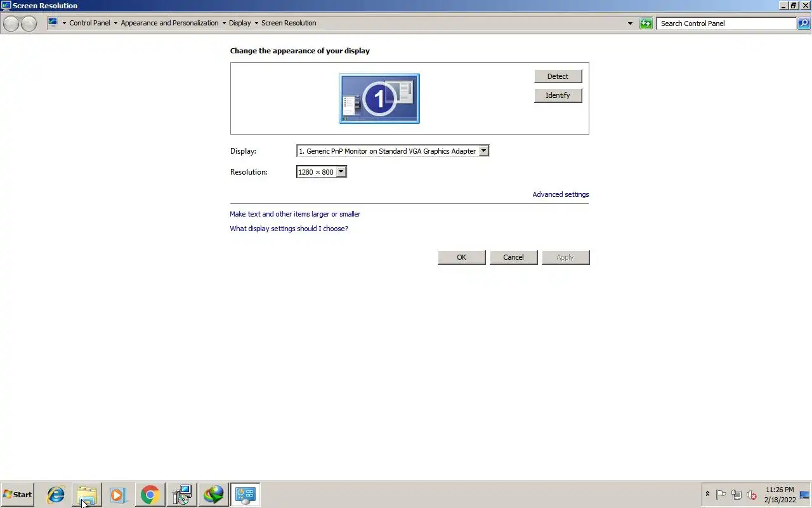The width and height of the screenshot is (812, 508).
Task: Open the Display monitor dropdown
Action: (393, 151)
